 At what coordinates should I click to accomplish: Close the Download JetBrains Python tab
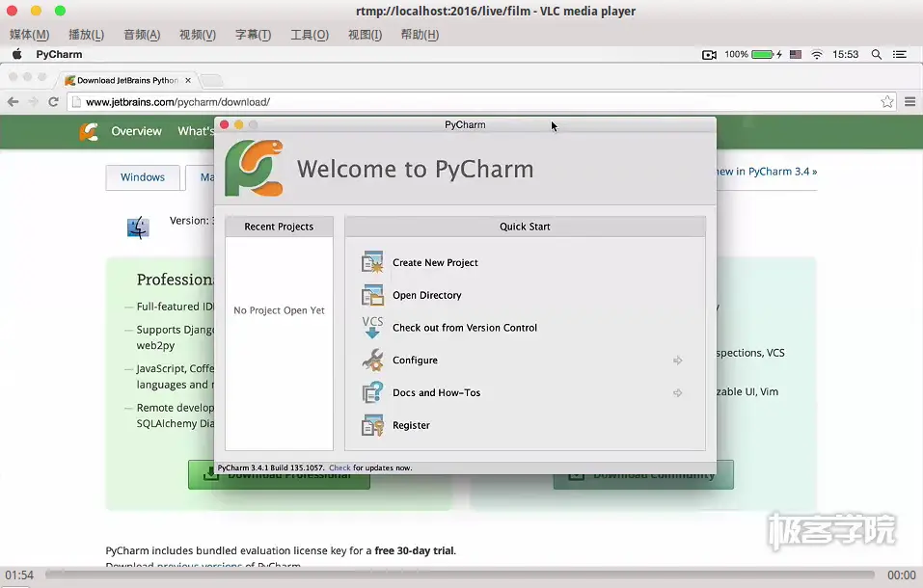point(188,80)
